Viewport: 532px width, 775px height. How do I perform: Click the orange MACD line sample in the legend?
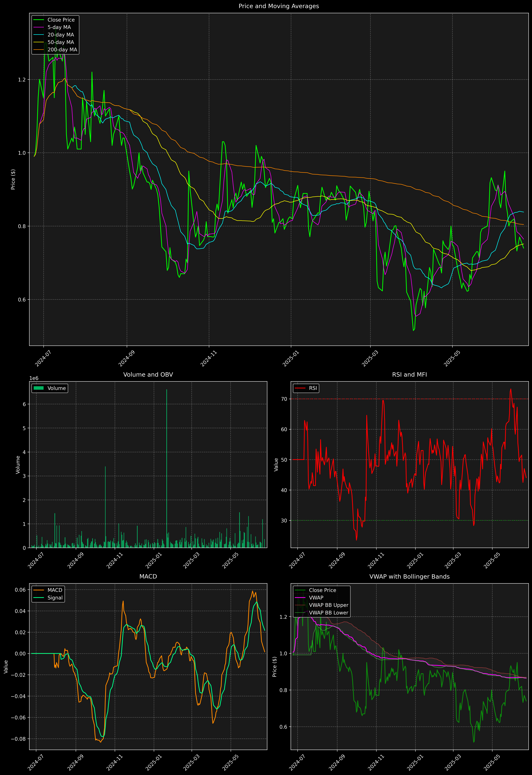click(39, 590)
